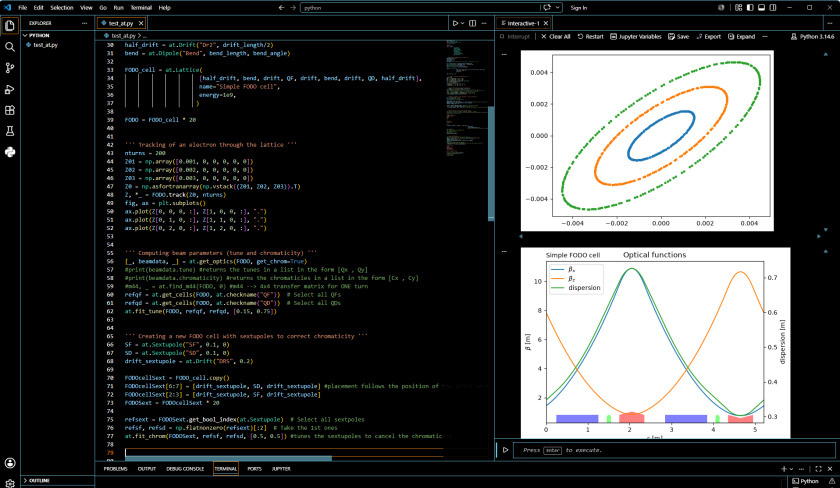This screenshot has width=840, height=488.
Task: Toggle the Primary Side Bar
Action: [x=750, y=7]
